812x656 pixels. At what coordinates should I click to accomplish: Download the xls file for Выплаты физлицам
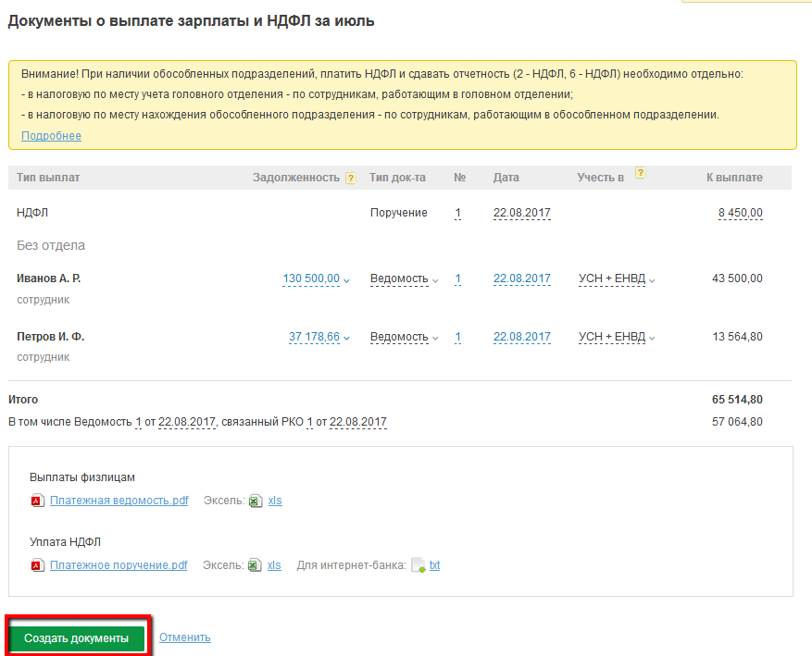point(275,501)
